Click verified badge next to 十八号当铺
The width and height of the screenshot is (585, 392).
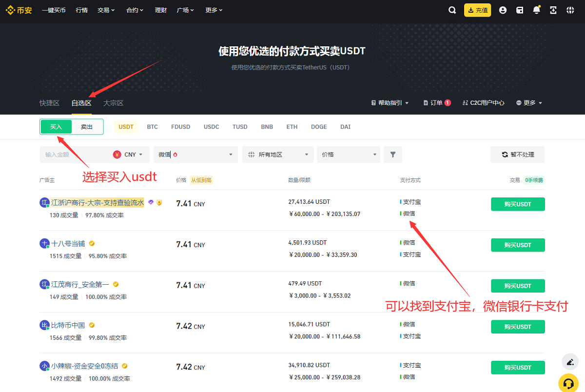pyautogui.click(x=92, y=243)
